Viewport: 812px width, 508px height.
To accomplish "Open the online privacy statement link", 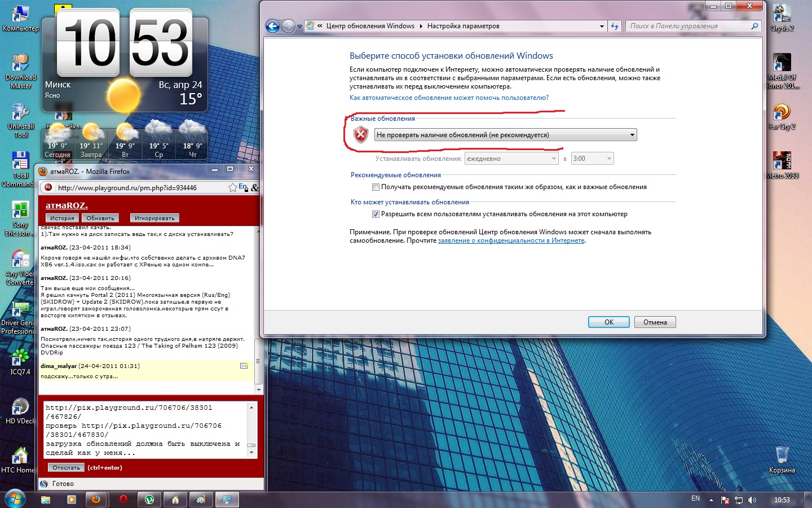I will coord(511,240).
